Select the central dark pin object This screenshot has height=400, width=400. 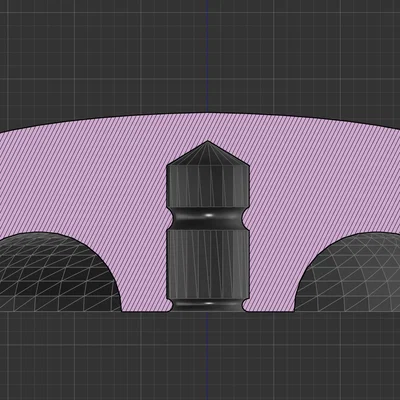tap(208, 227)
